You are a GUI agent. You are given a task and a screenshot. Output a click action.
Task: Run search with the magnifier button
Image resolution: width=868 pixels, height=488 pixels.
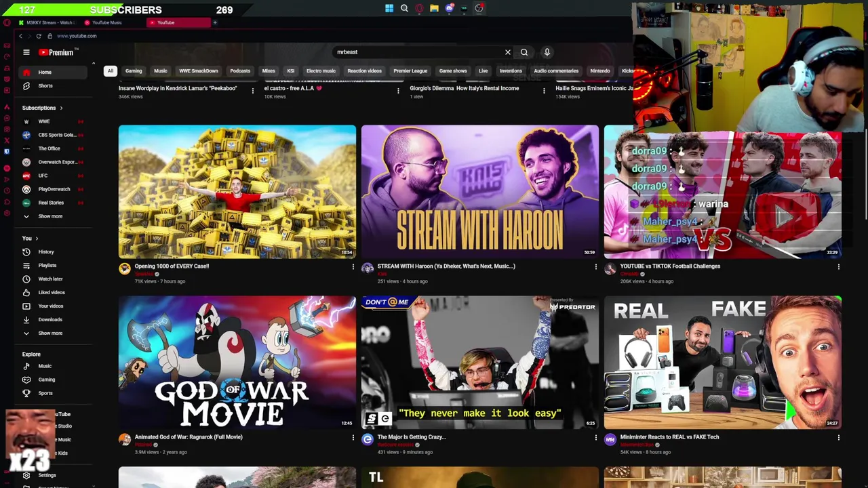pos(524,52)
